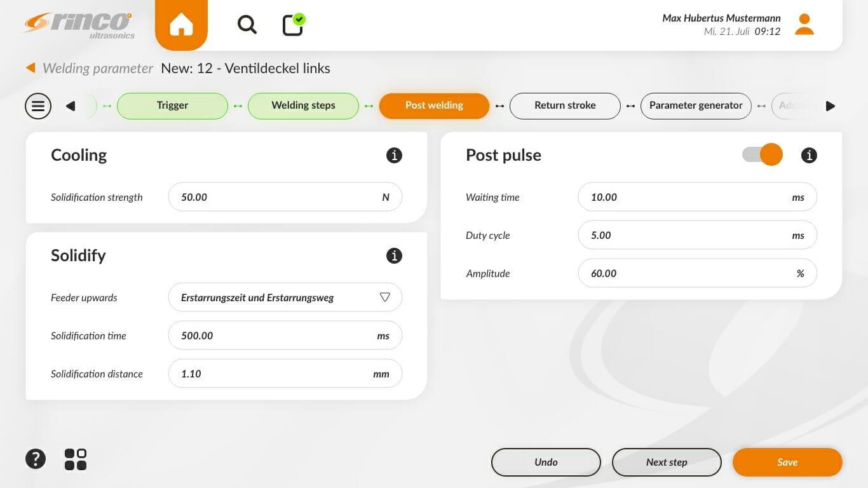Image resolution: width=868 pixels, height=488 pixels.
Task: Switch to the Return stroke tab
Action: (565, 105)
